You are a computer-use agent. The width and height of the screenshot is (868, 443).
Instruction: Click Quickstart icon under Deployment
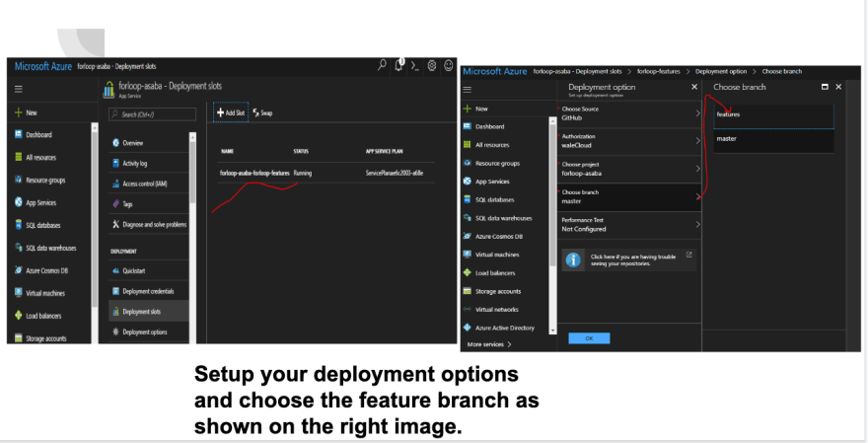point(115,270)
